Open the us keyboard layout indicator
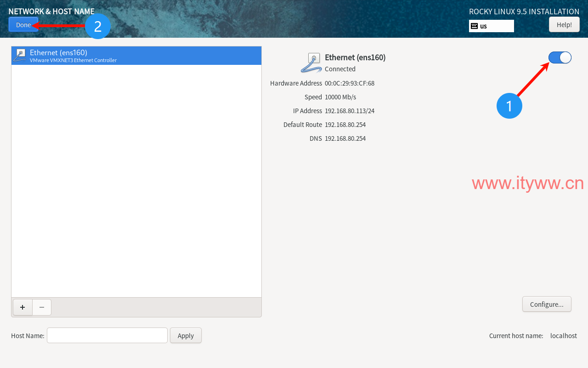588x368 pixels. [x=491, y=26]
